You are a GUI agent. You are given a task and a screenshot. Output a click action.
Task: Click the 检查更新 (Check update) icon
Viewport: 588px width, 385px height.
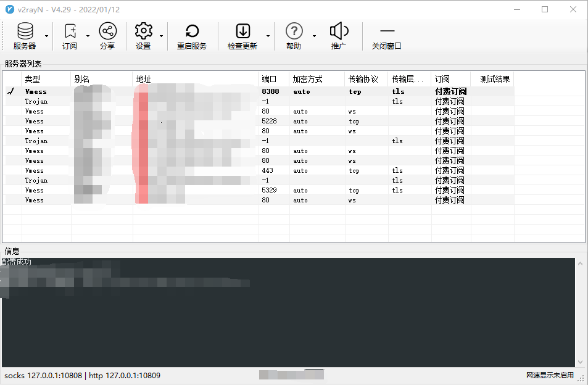point(242,36)
